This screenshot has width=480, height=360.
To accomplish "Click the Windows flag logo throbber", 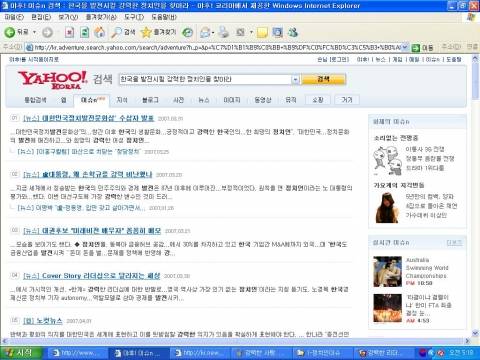I will pos(471,17).
